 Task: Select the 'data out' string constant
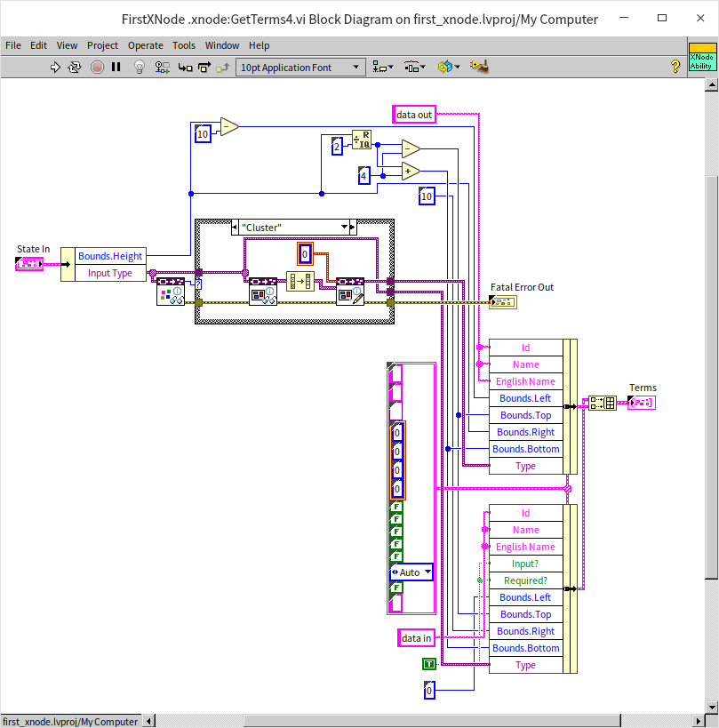click(x=414, y=115)
